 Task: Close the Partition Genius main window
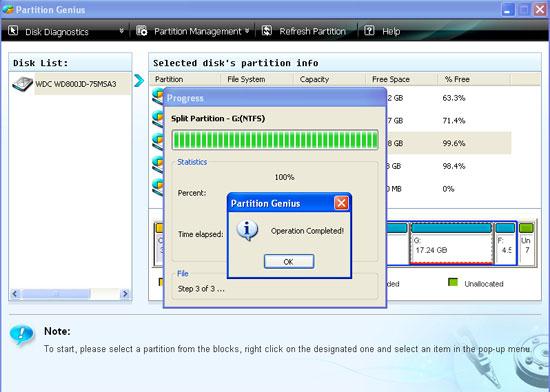point(541,9)
